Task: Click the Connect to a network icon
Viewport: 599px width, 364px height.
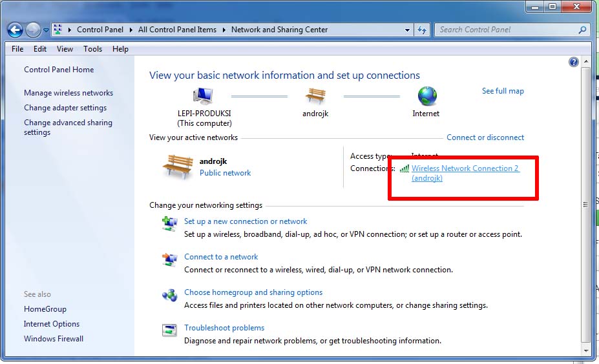Action: coord(169,259)
